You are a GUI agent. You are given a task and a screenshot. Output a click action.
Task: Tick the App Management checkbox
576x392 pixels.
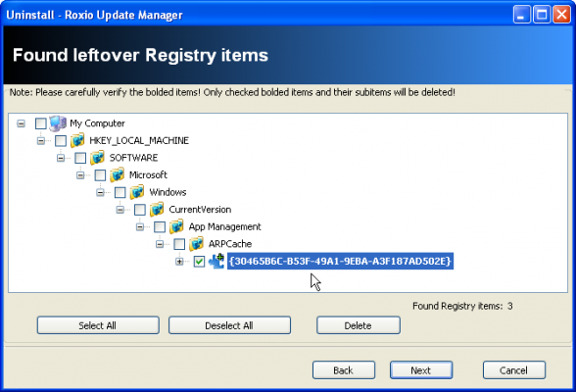coord(160,226)
